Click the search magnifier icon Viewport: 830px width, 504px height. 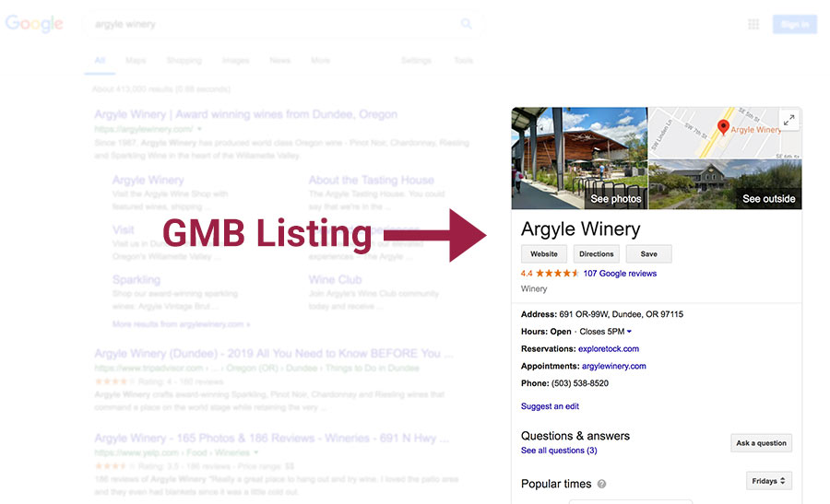467,24
